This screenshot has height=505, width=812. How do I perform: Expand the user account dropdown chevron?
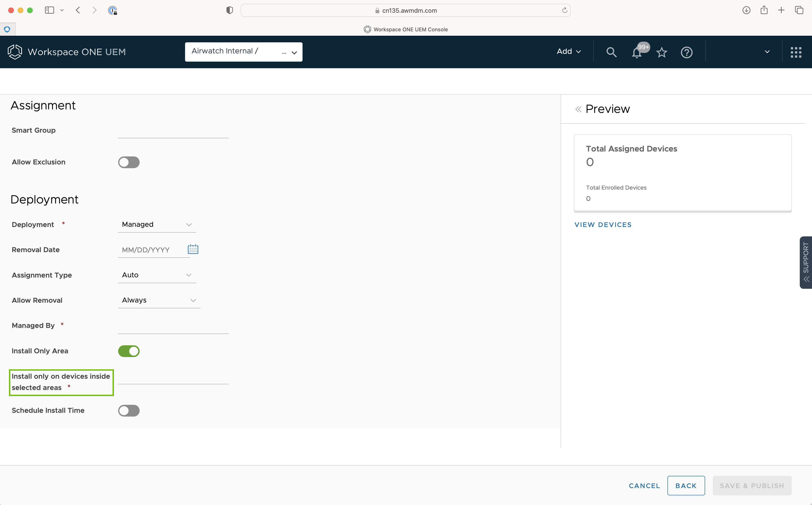(x=767, y=52)
